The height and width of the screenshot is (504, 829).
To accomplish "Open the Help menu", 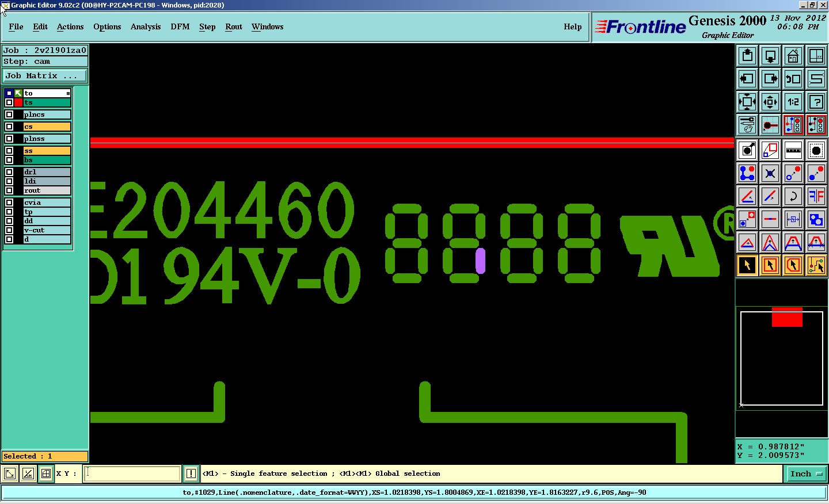I will click(573, 26).
